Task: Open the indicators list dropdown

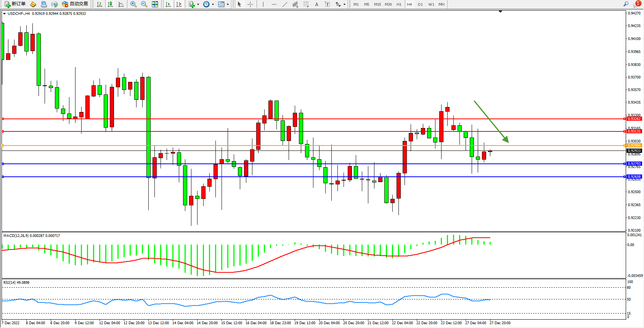Action: [x=198, y=5]
